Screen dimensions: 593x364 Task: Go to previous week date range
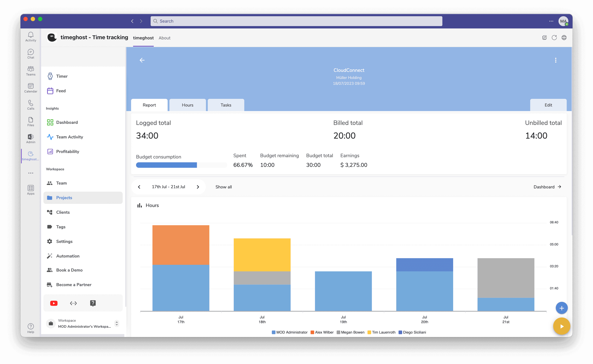(x=139, y=187)
